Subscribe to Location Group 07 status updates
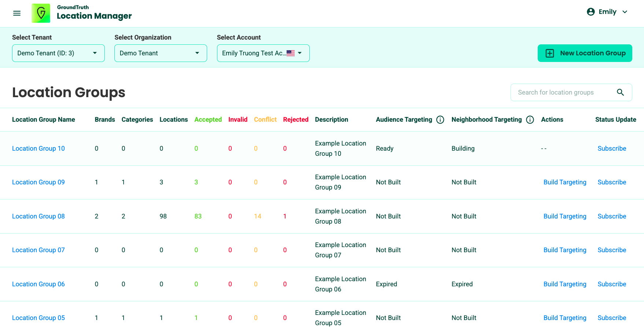 [611, 250]
